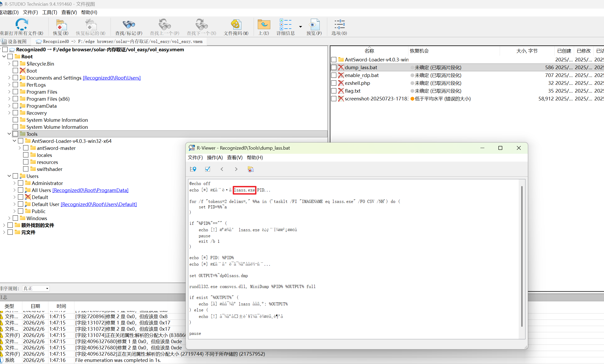Collapse the Users folder tree
The height and width of the screenshot is (364, 604).
(9, 176)
